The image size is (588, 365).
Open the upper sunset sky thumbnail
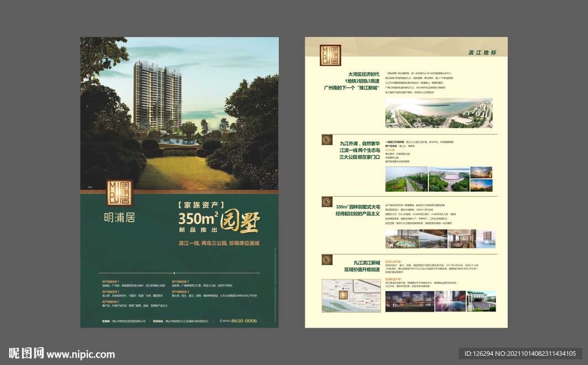pos(481,172)
